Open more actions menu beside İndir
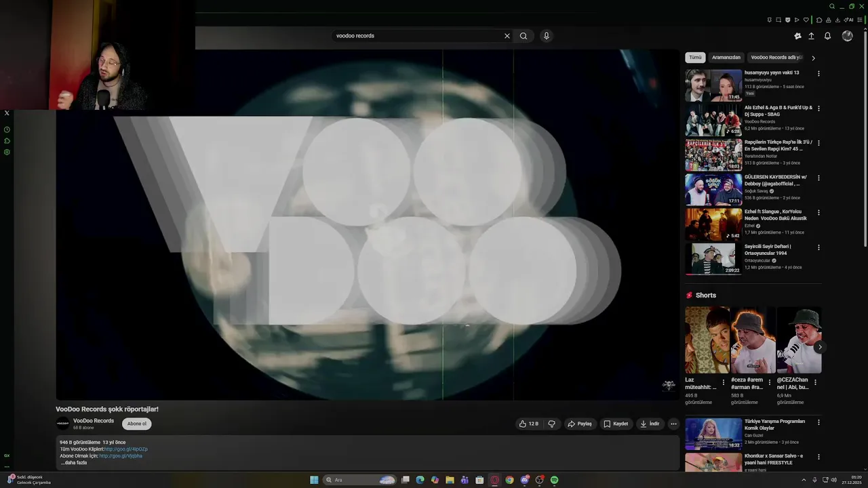This screenshot has height=488, width=868. (673, 424)
